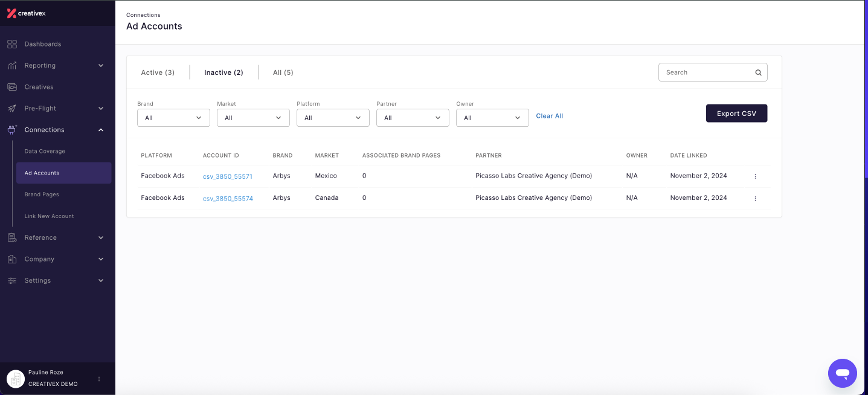Image resolution: width=868 pixels, height=395 pixels.
Task: Expand the Company menu chevron
Action: pyautogui.click(x=101, y=259)
